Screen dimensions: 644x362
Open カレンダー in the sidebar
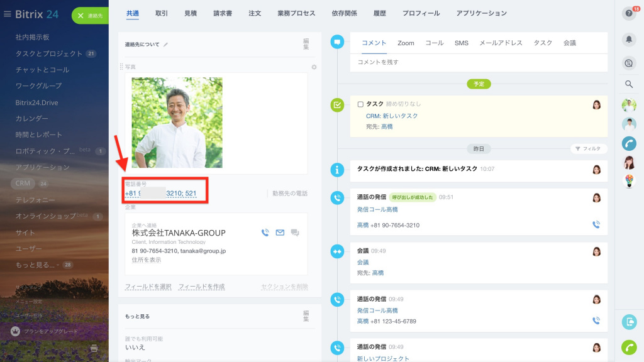31,118
